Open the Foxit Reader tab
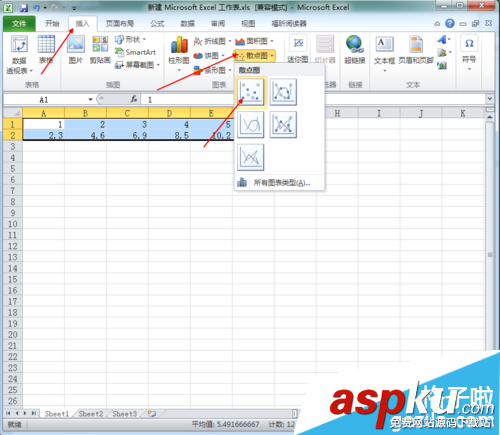 289,24
